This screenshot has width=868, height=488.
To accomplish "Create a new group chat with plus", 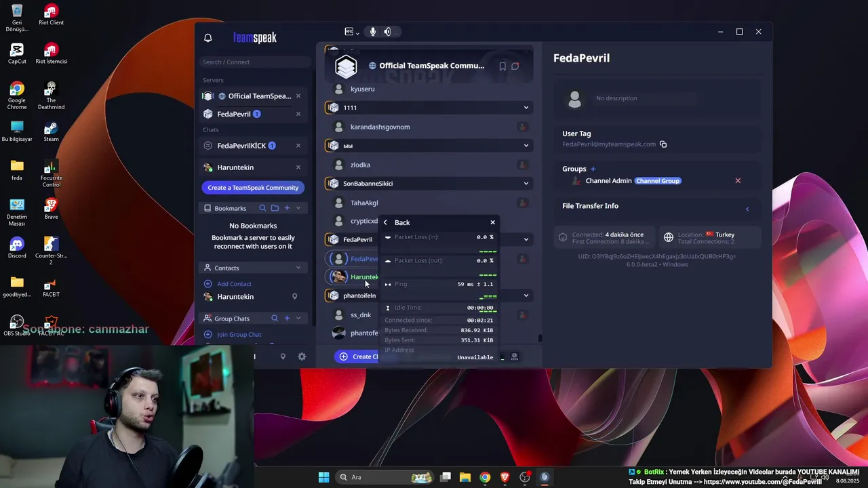I will click(x=287, y=319).
